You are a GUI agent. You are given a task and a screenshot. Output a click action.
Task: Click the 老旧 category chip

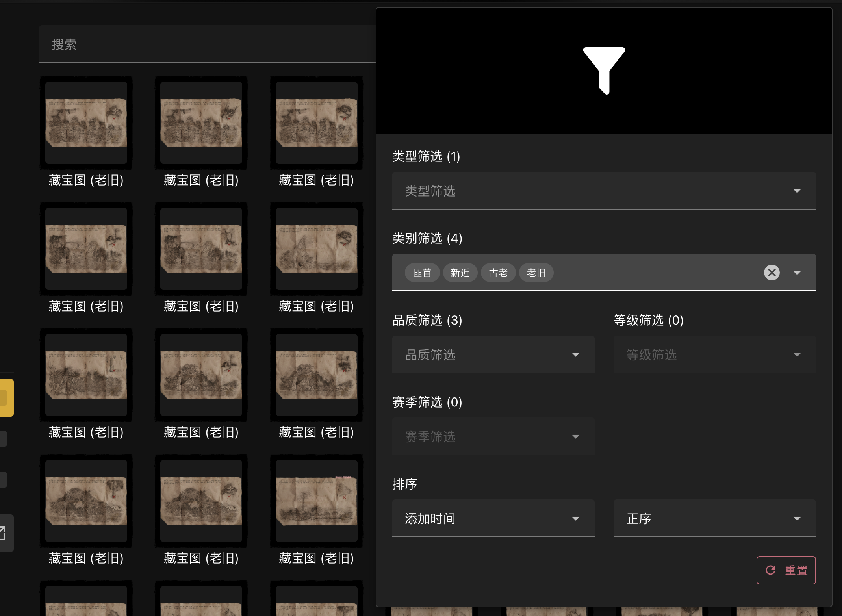pos(536,273)
